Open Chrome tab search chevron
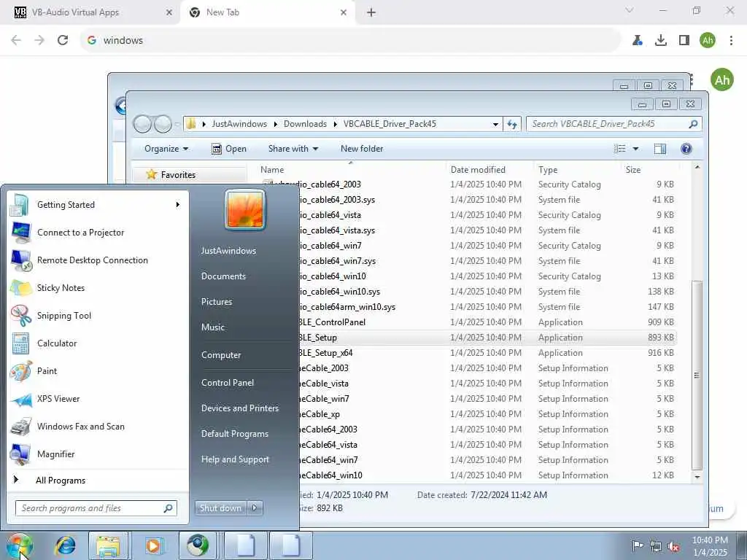The height and width of the screenshot is (560, 747). [630, 10]
